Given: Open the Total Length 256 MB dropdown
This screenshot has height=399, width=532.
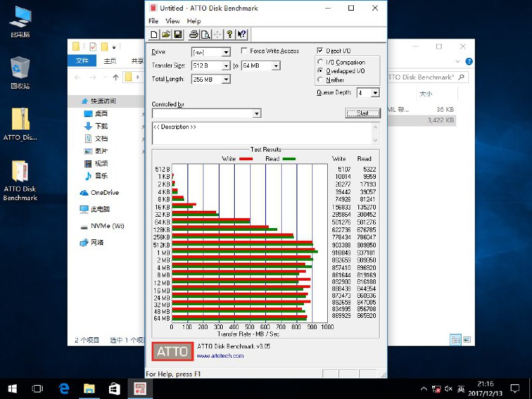Looking at the screenshot, I should [226, 79].
